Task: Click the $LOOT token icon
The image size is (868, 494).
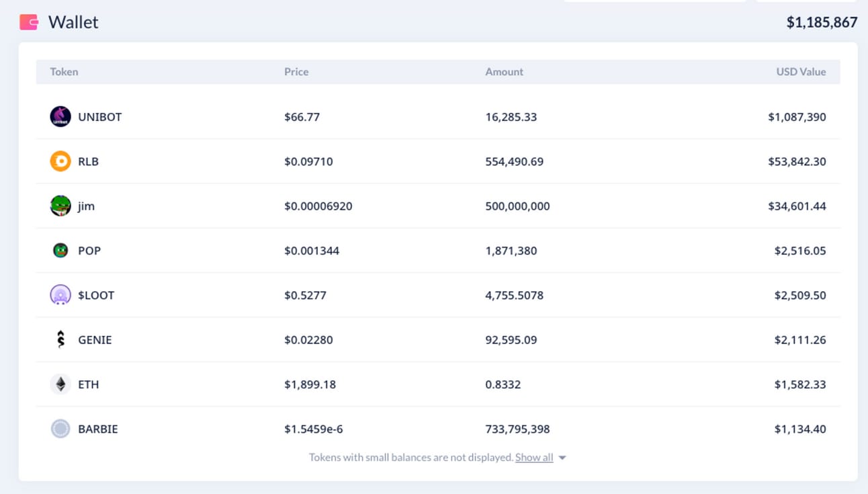Action: point(60,295)
